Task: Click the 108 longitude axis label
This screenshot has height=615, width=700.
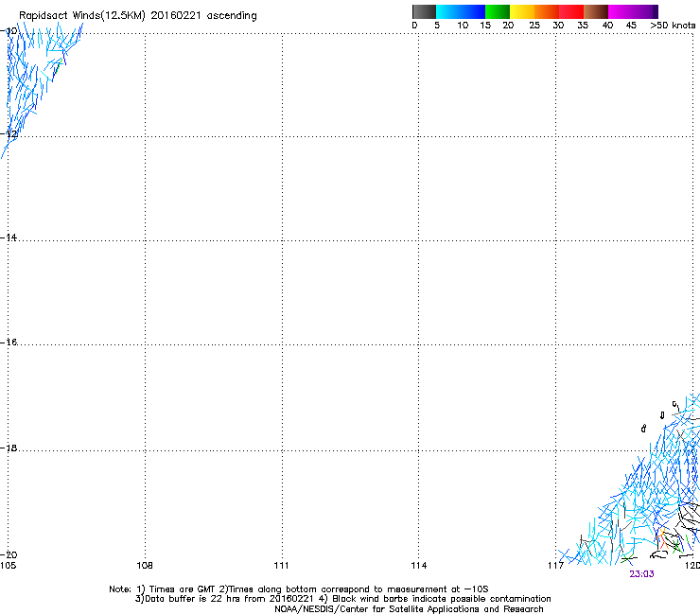Action: tap(145, 566)
